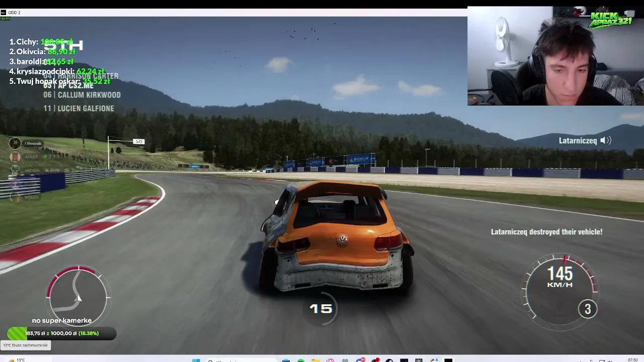This screenshot has width=644, height=362.
Task: Select the APRAZ voice avatar
Action: pyautogui.click(x=15, y=156)
